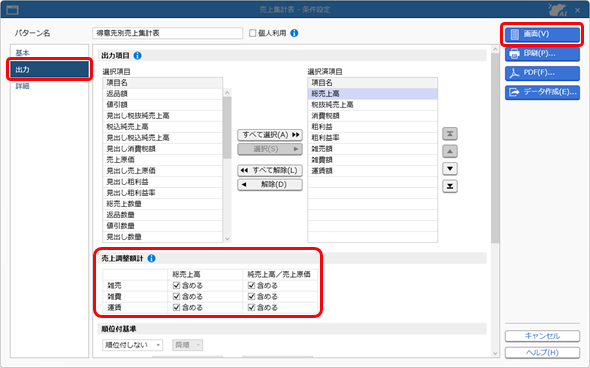
Task: Move selected item up one row
Action: (450, 151)
